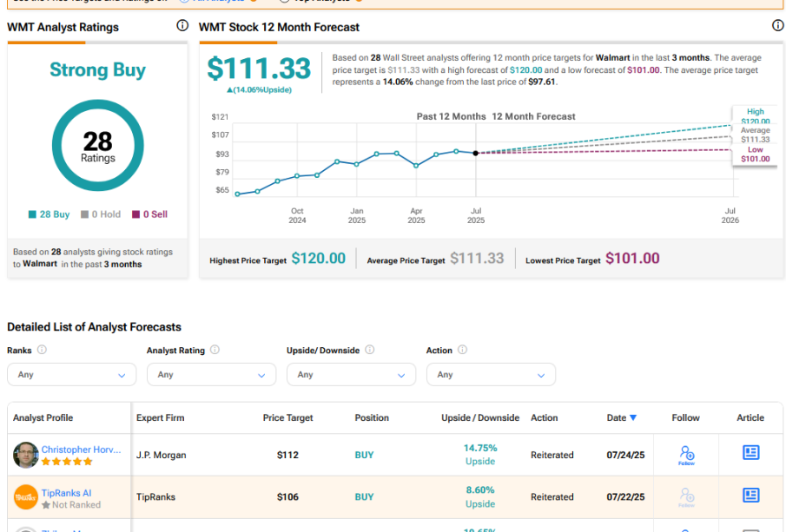Click 8.60% Upside value
The image size is (786, 532).
pyautogui.click(x=480, y=496)
